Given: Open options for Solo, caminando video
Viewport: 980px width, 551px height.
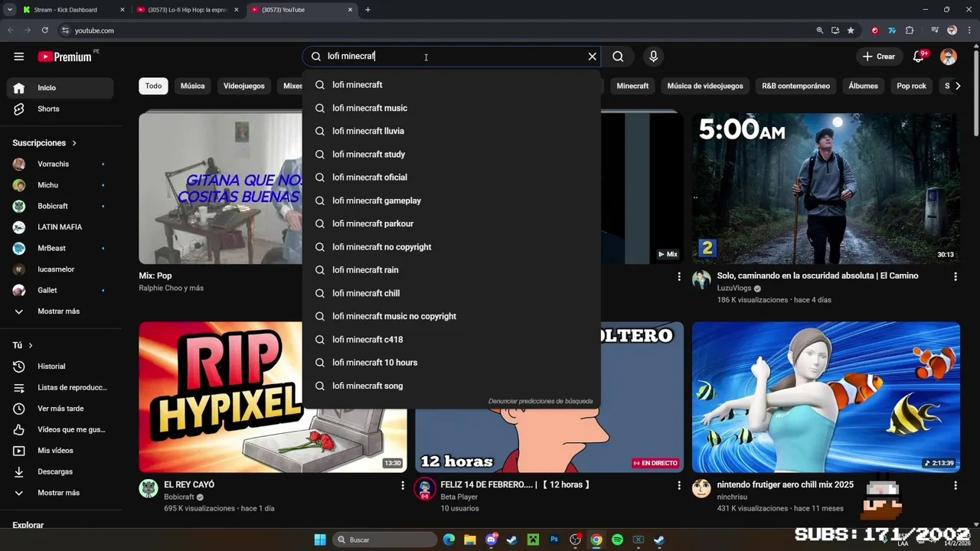Looking at the screenshot, I should [955, 276].
